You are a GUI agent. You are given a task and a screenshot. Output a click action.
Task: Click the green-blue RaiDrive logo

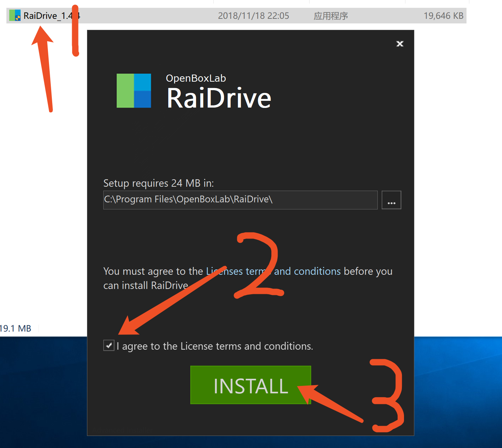pos(134,91)
